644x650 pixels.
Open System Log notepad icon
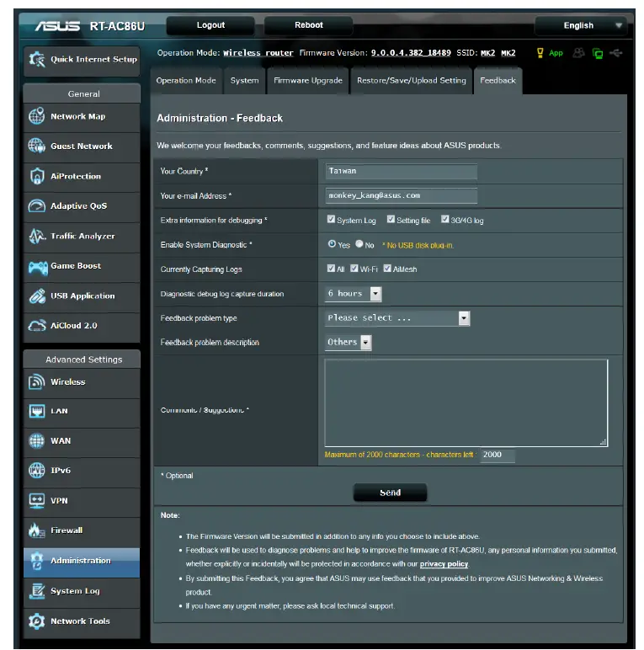click(x=36, y=591)
